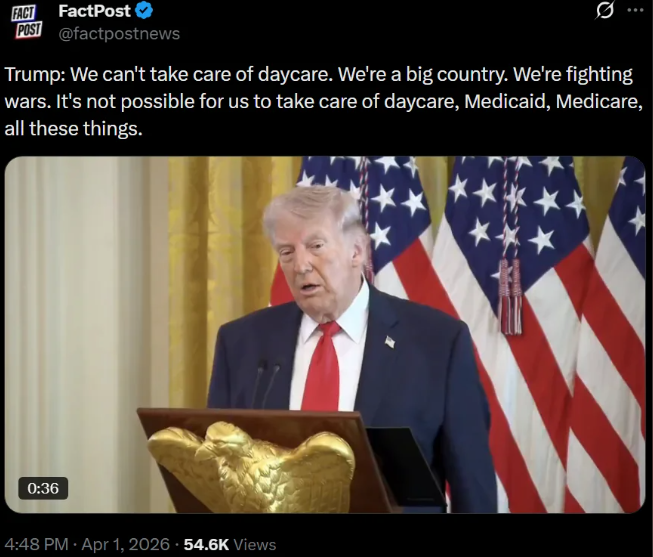This screenshot has height=557, width=653.
Task: Click the Apr 1, 2026 post date
Action: pyautogui.click(x=126, y=544)
